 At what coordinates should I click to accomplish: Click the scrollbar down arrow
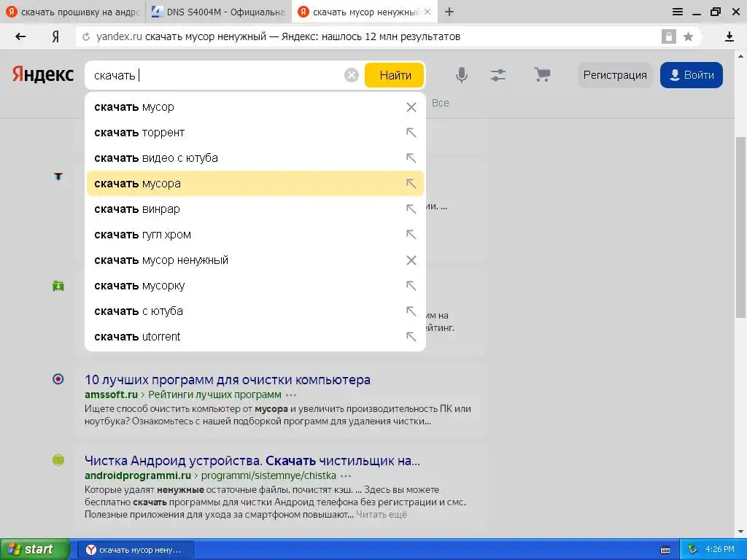point(741,532)
